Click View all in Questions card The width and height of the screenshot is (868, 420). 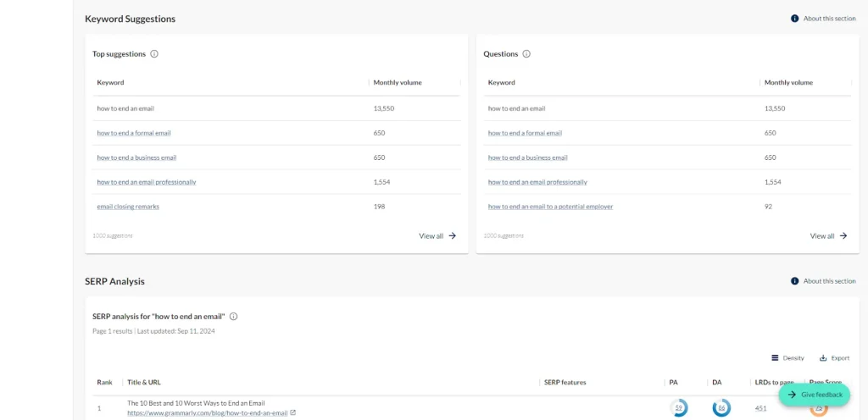coord(829,236)
